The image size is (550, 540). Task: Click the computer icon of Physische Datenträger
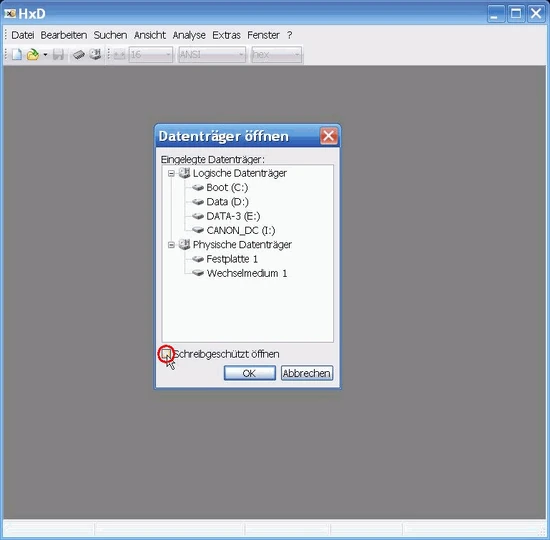[185, 245]
